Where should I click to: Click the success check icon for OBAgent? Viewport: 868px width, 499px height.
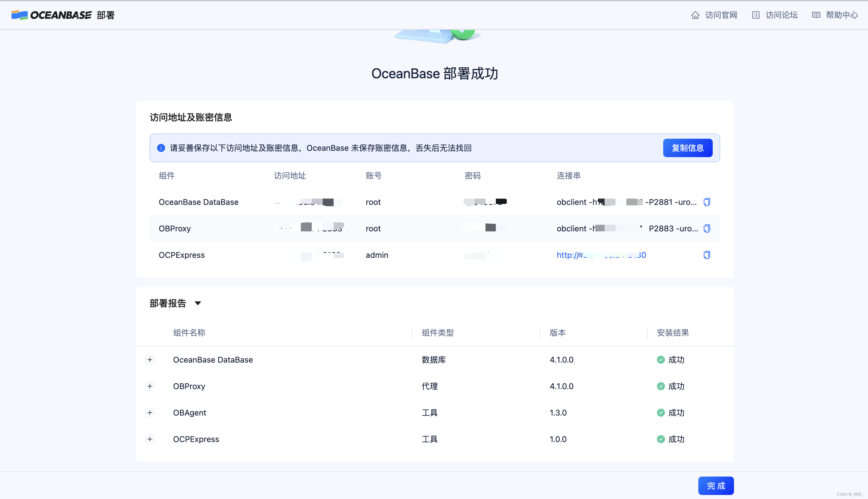pos(661,413)
